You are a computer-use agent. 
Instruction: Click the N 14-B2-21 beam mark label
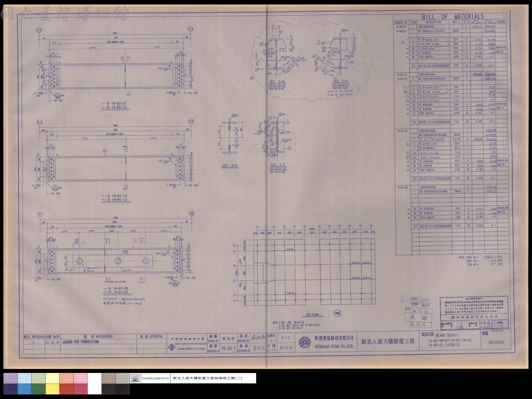[117, 103]
